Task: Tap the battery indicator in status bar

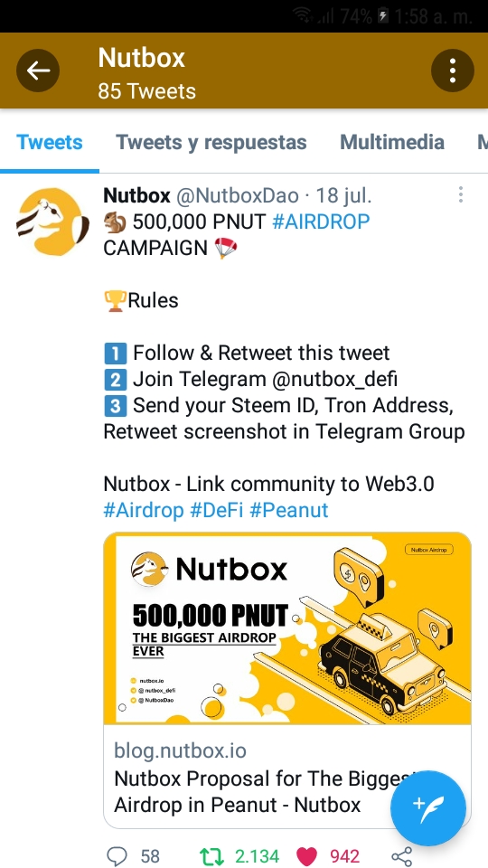Action: point(383,16)
